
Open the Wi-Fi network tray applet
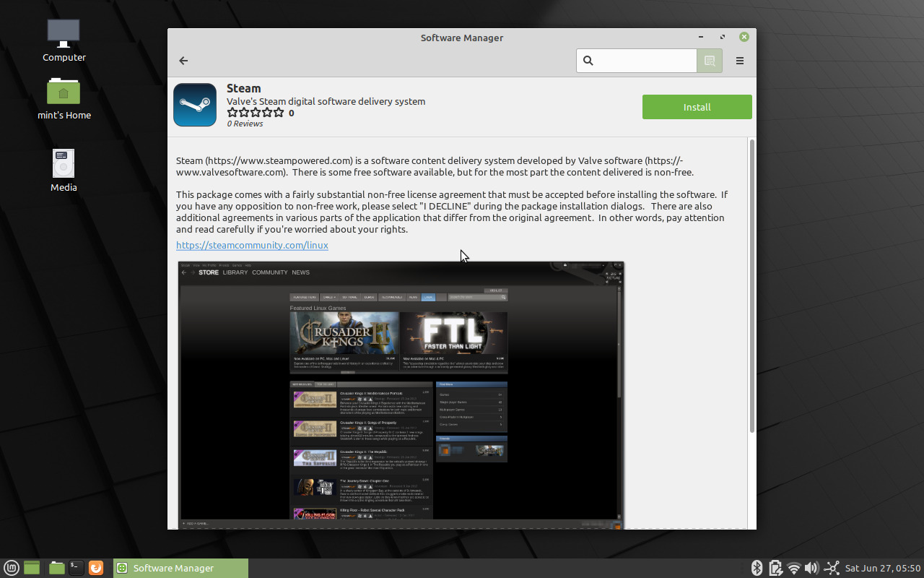click(794, 568)
